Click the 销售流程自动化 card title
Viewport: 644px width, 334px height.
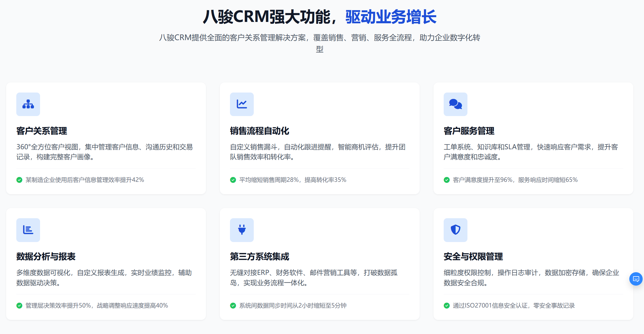259,131
